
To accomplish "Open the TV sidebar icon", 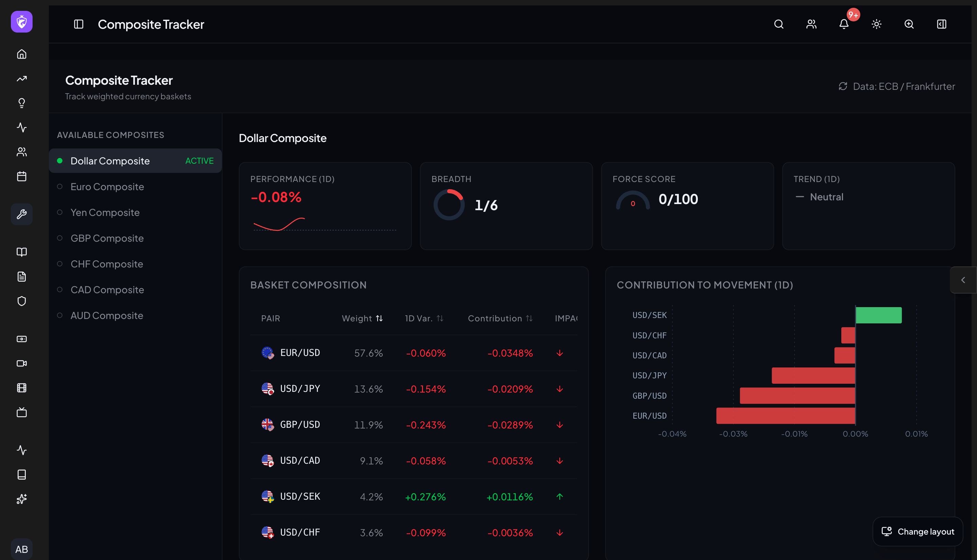I will coord(22,412).
